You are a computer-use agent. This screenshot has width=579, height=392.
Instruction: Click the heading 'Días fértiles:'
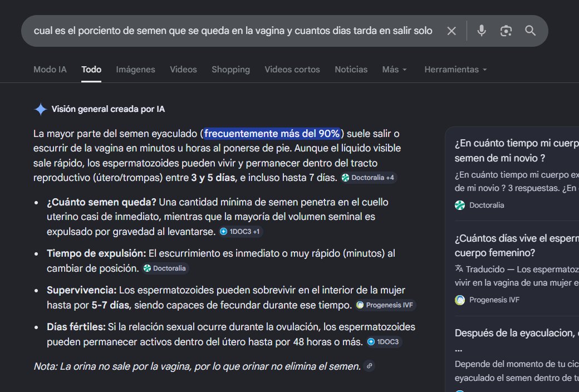[76, 327]
